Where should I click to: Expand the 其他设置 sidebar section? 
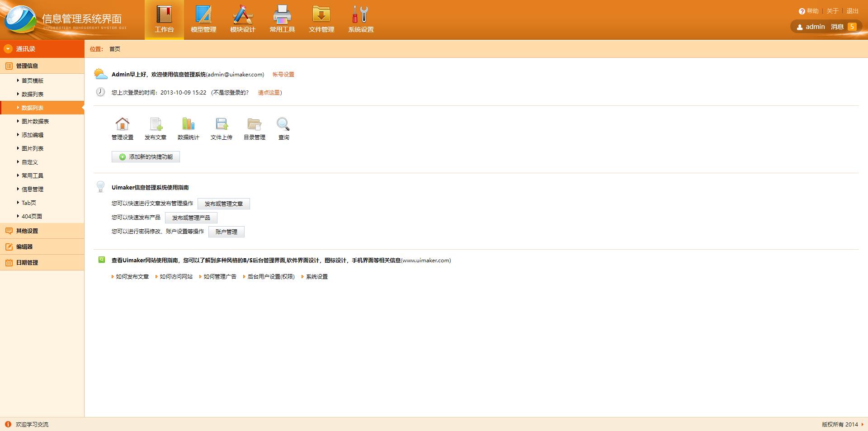pos(42,231)
